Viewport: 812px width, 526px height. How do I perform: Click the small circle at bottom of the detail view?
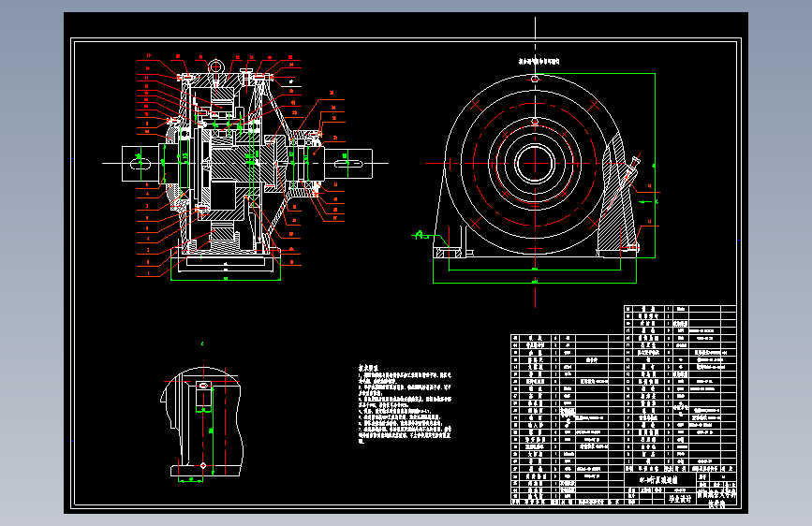coord(203,465)
